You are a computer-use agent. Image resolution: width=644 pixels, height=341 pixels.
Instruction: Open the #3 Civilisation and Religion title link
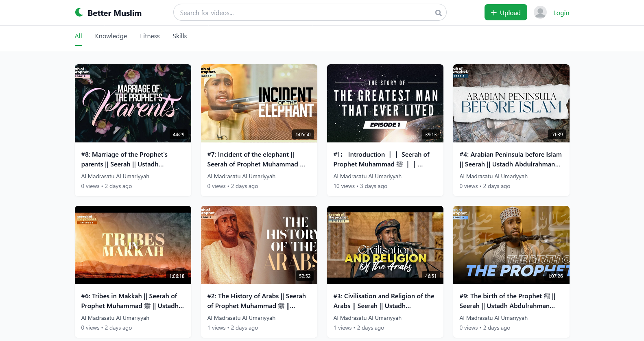pos(384,301)
